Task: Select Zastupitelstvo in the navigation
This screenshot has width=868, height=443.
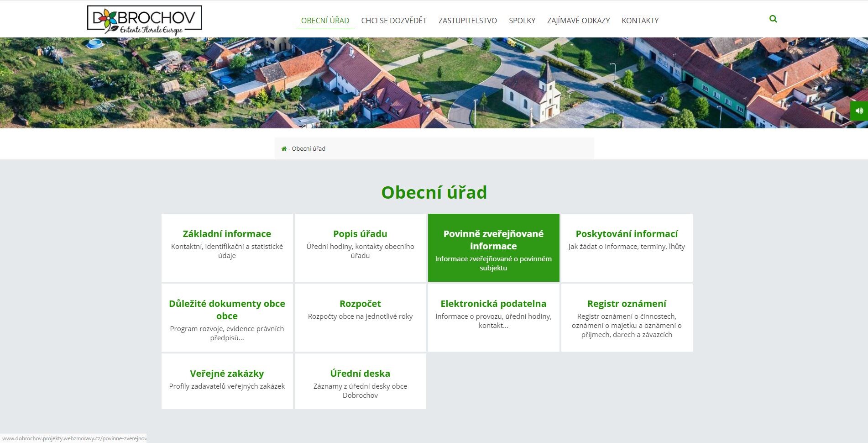Action: (467, 21)
